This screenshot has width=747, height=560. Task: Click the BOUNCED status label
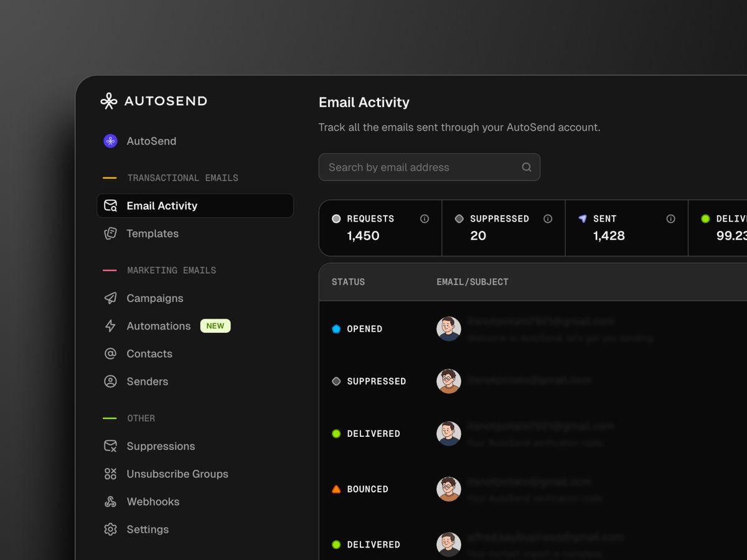click(x=368, y=490)
